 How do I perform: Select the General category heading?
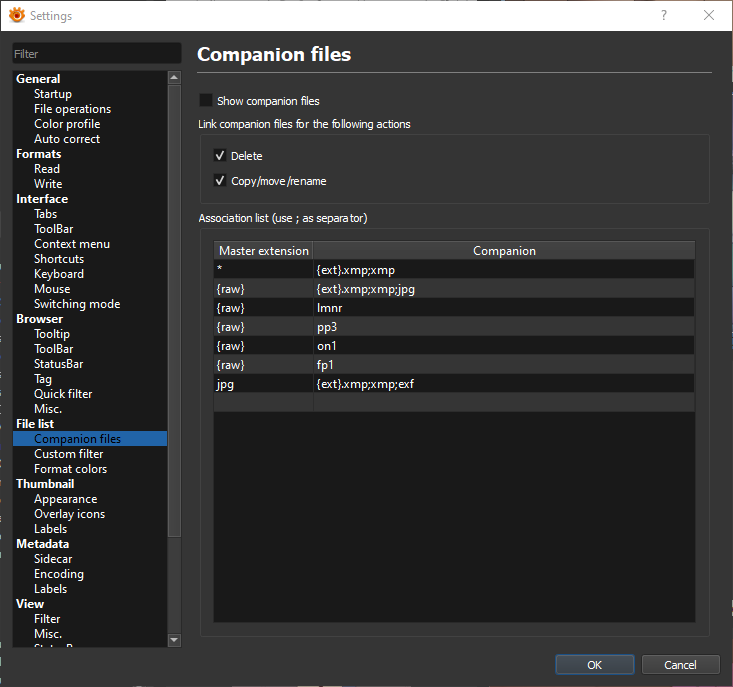tap(38, 79)
